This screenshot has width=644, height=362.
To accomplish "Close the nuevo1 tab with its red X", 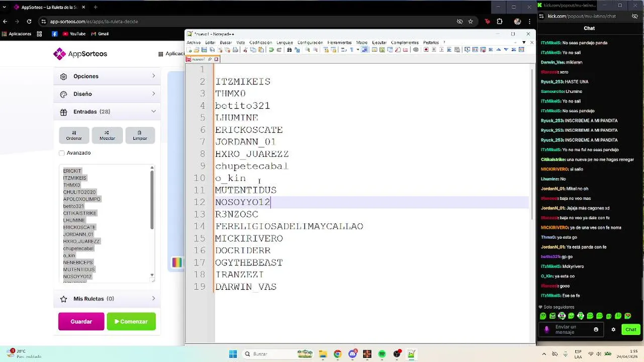I will (x=216, y=59).
